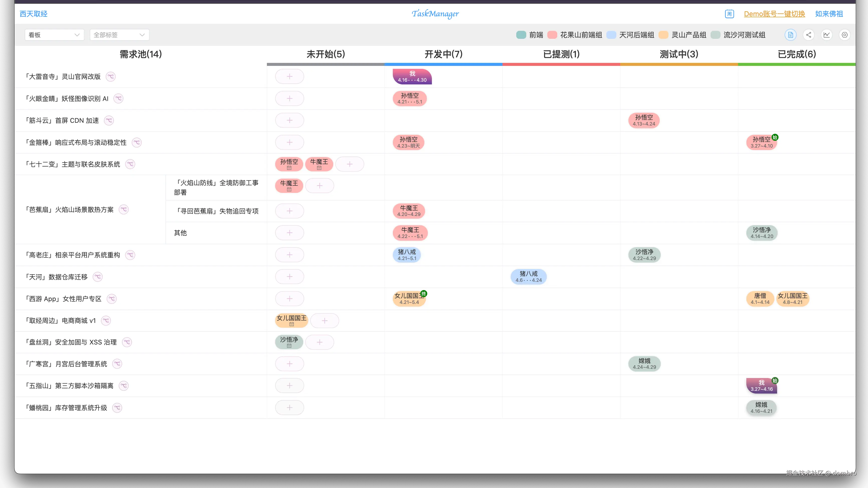This screenshot has height=488, width=868.
Task: Click the calendar icon on 牛魔王's 未开始 card
Action: pyautogui.click(x=289, y=189)
